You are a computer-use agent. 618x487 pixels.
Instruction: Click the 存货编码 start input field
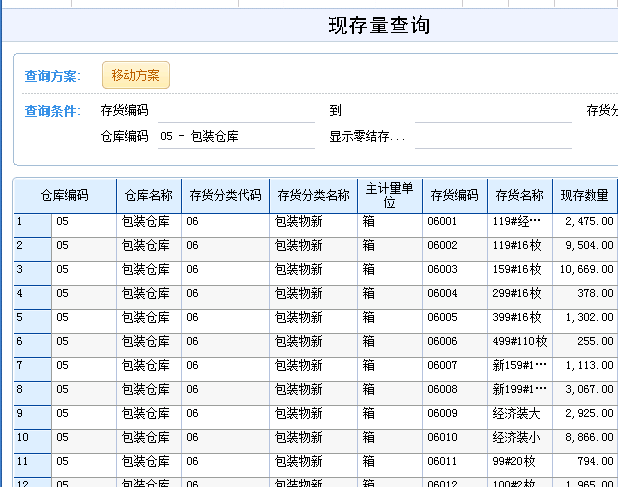(235, 111)
